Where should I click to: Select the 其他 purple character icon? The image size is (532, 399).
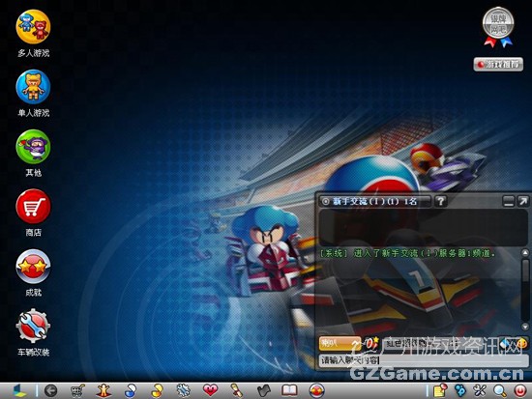click(33, 147)
